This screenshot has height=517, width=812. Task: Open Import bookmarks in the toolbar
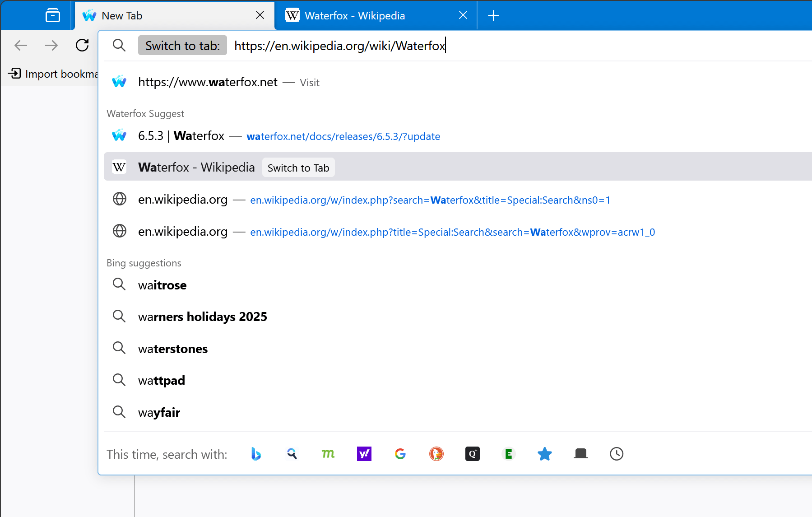tap(54, 73)
